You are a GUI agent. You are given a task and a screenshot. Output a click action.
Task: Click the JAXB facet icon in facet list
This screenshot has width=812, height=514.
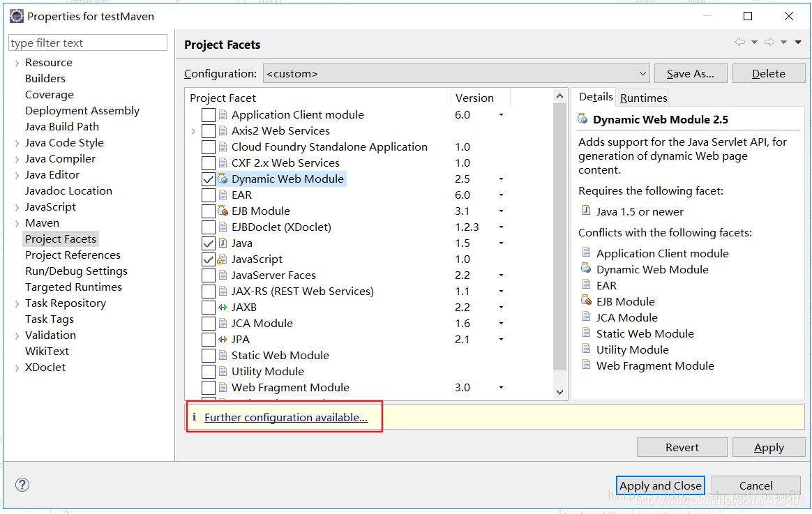point(224,307)
